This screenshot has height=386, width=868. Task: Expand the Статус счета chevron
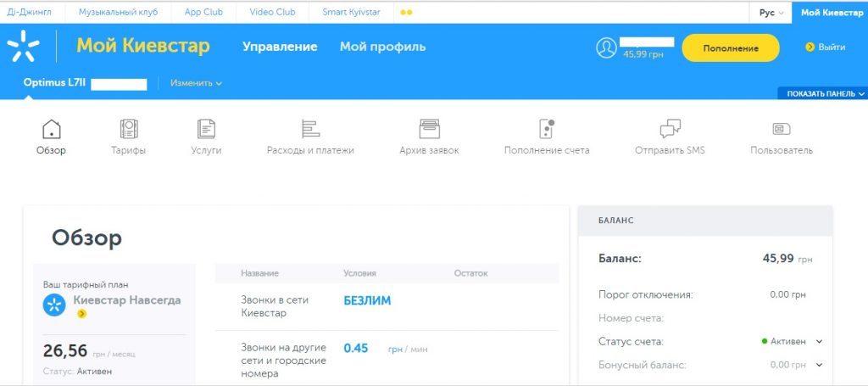(x=819, y=341)
